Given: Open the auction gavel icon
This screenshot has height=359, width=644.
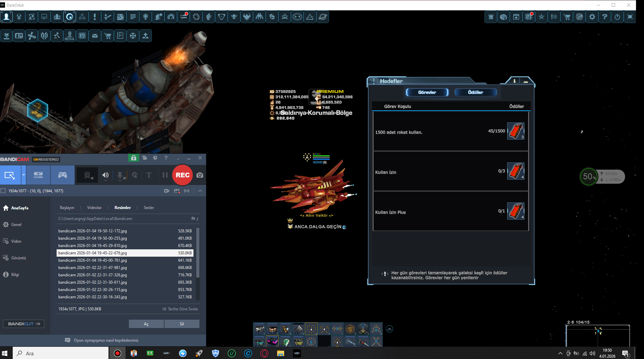Looking at the screenshot, I should [x=57, y=36].
